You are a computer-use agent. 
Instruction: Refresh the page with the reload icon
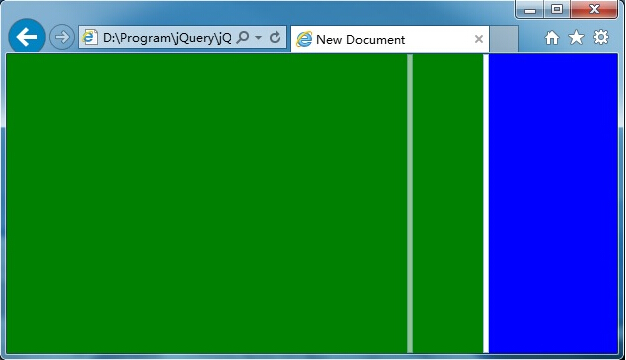[275, 38]
